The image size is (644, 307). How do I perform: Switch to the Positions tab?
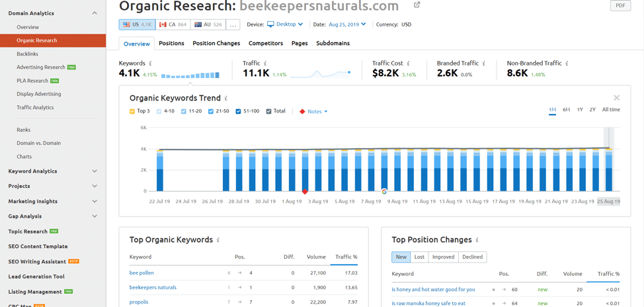pyautogui.click(x=172, y=43)
